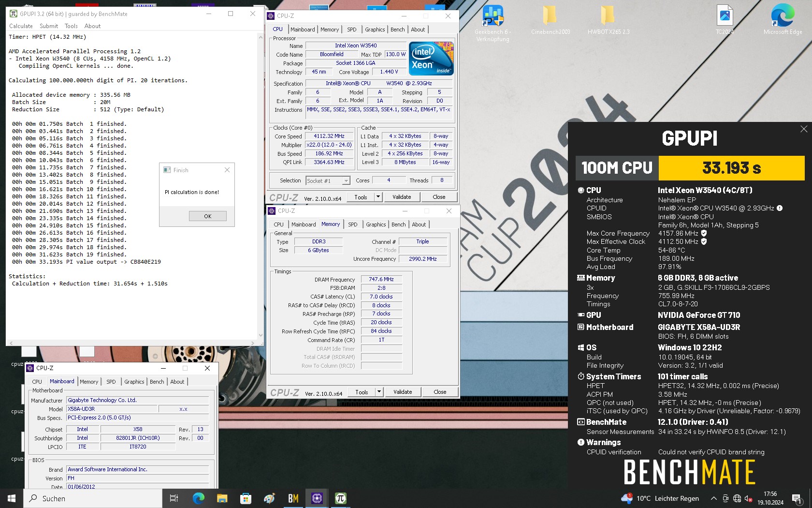This screenshot has width=812, height=508.
Task: Expand Tools dropdown arrow in Memory window
Action: (x=379, y=392)
